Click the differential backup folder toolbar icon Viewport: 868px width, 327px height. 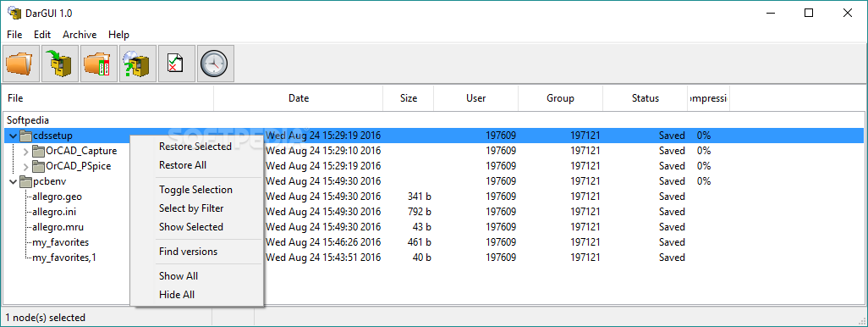click(x=99, y=64)
